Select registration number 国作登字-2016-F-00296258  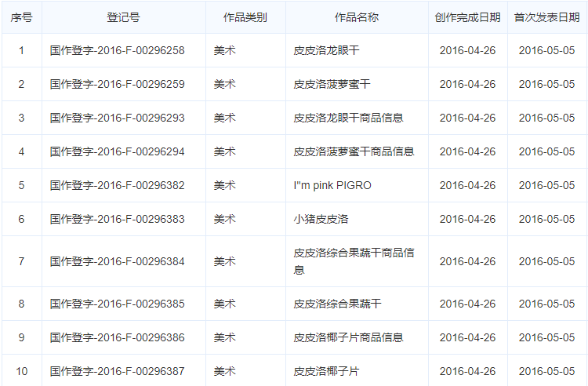[118, 50]
